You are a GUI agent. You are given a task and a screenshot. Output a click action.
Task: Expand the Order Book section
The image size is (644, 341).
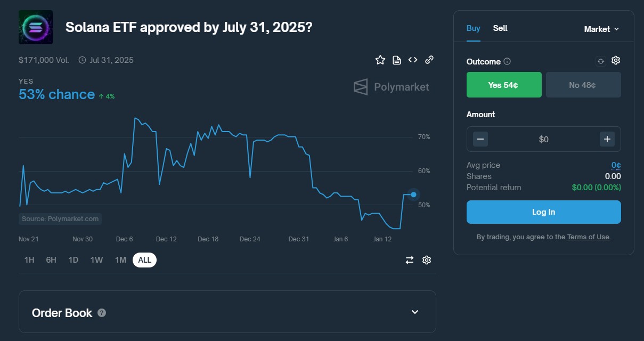pyautogui.click(x=415, y=312)
